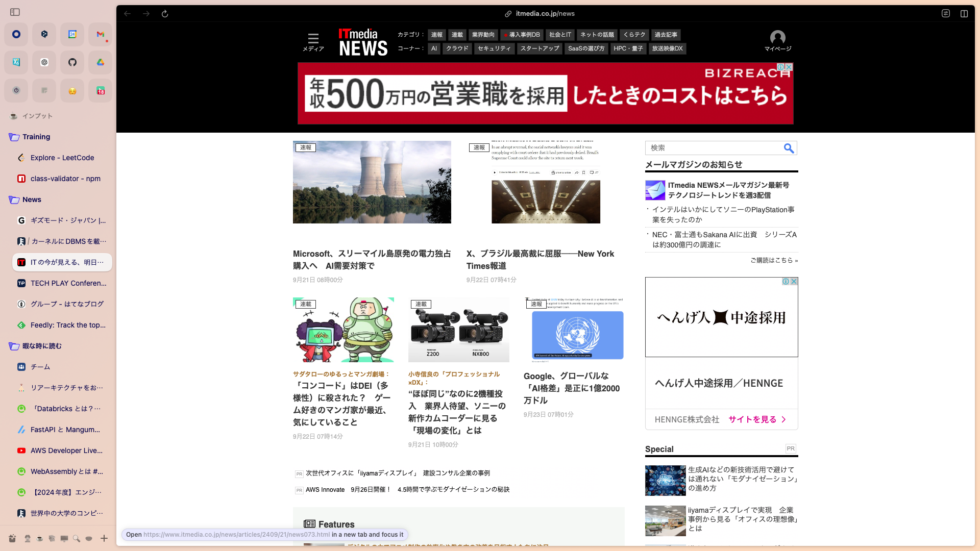The height and width of the screenshot is (551, 980).
Task: Switch to the computer monitor space
Action: pos(64,538)
